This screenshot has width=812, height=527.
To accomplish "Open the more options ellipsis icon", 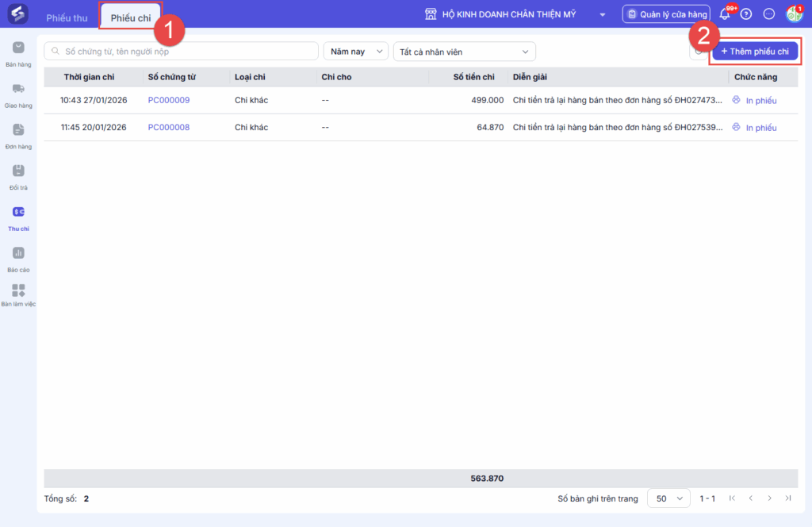I will (x=769, y=14).
